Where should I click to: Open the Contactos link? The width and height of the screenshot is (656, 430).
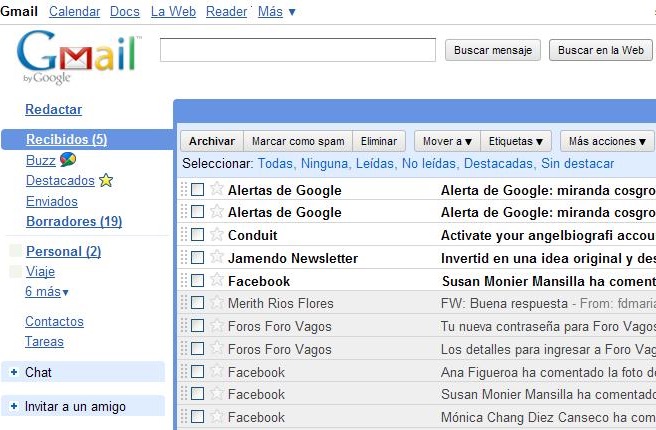[54, 322]
